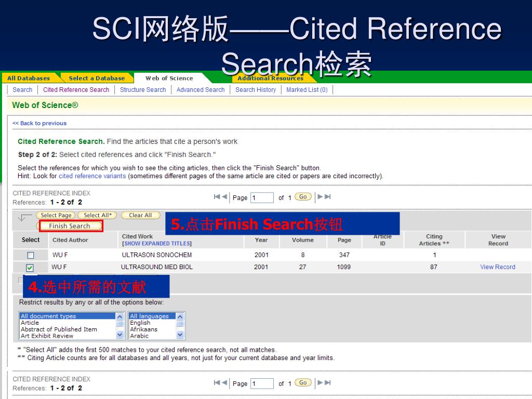Click SHOW EXPANDED TITLES link

[157, 244]
